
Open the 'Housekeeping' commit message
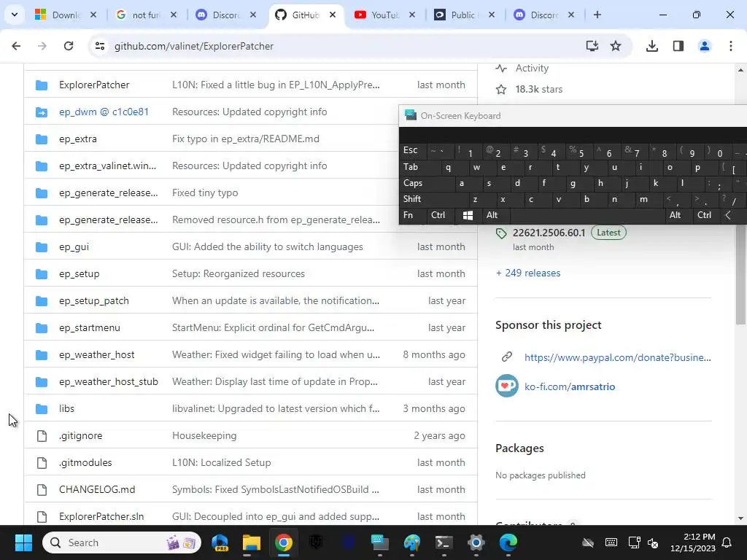[x=204, y=436]
